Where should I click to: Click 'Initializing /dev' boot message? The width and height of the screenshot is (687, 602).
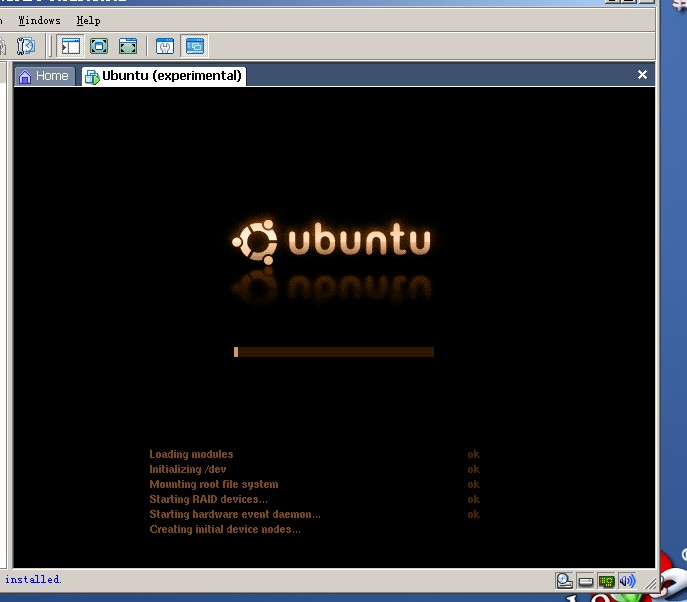pos(188,469)
